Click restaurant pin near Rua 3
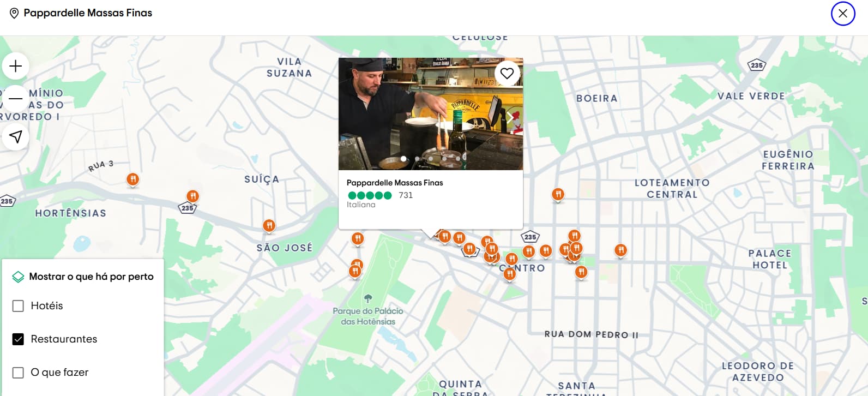This screenshot has height=396, width=868. click(x=132, y=179)
